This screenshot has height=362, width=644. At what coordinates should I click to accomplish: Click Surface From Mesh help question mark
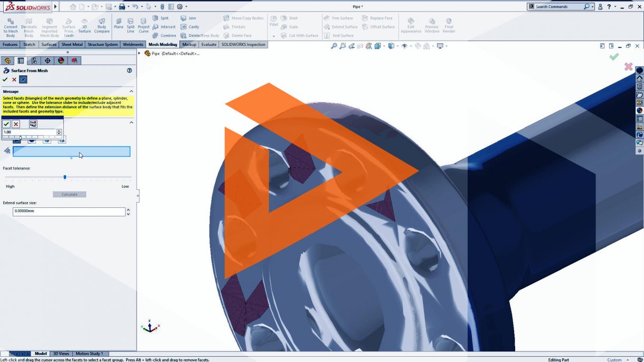(x=129, y=70)
